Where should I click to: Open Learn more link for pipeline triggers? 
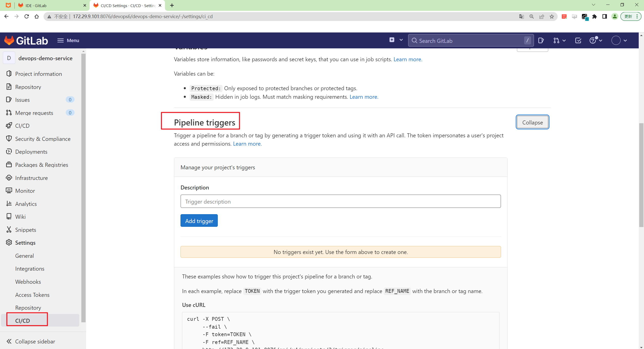click(247, 144)
